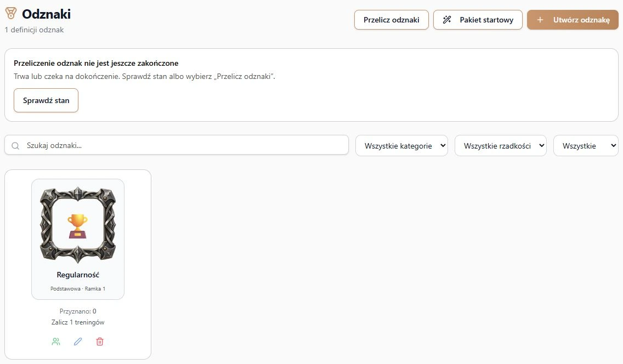This screenshot has height=364, width=623.
Task: Open the Wszystkie status dropdown
Action: (x=586, y=146)
